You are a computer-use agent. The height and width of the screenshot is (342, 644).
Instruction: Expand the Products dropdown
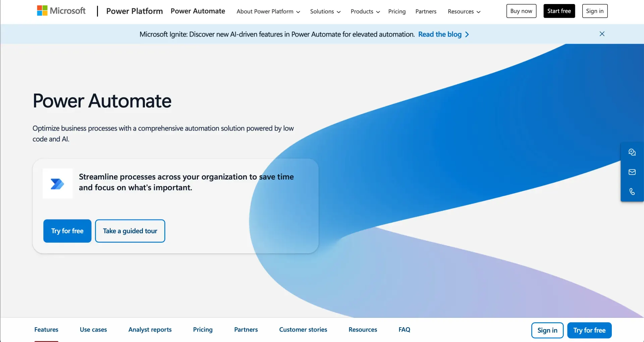coord(365,11)
